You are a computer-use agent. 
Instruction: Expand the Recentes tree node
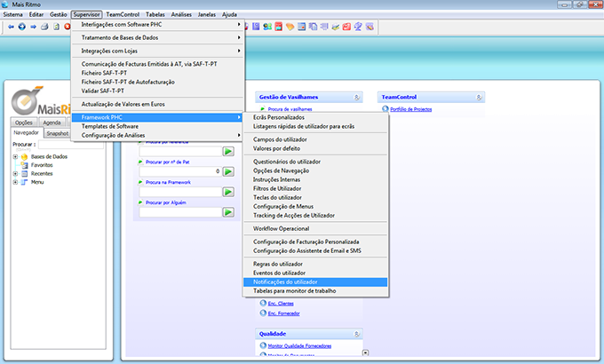pyautogui.click(x=15, y=174)
